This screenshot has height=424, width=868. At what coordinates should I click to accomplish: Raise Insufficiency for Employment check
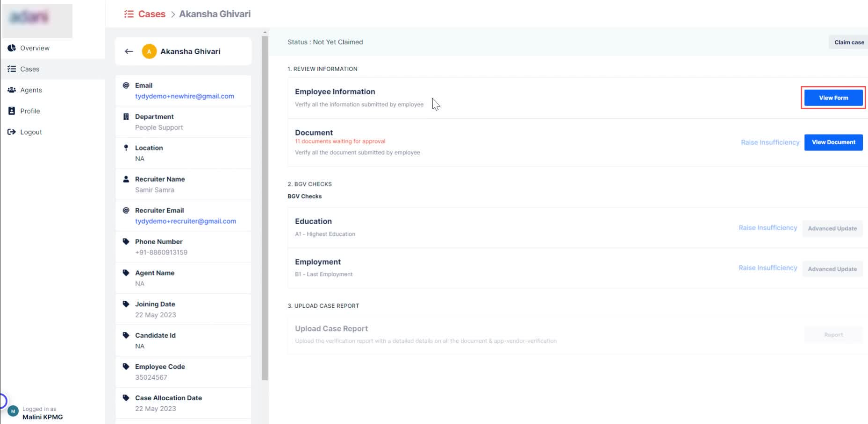tap(768, 268)
